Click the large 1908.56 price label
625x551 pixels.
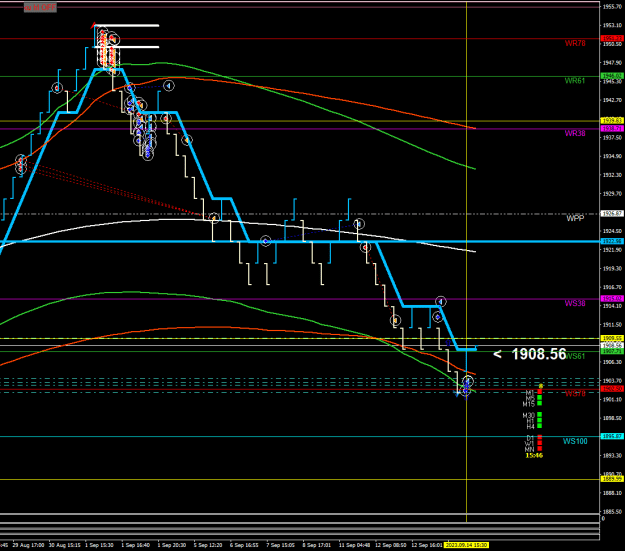539,354
